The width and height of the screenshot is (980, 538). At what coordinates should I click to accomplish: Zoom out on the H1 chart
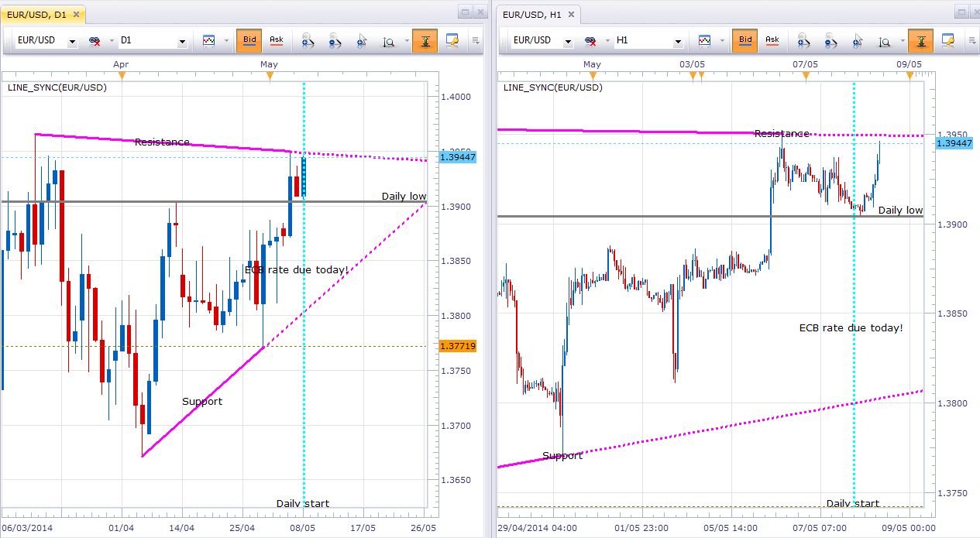[x=831, y=41]
